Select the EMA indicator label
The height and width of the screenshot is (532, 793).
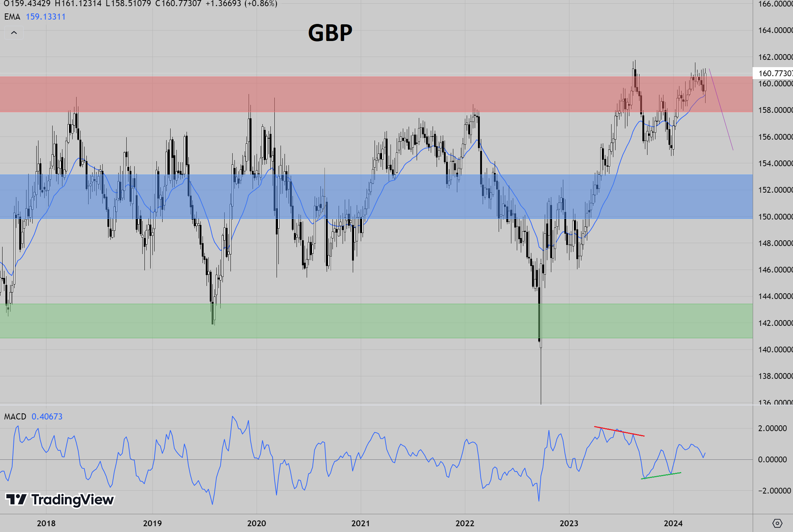(12, 17)
